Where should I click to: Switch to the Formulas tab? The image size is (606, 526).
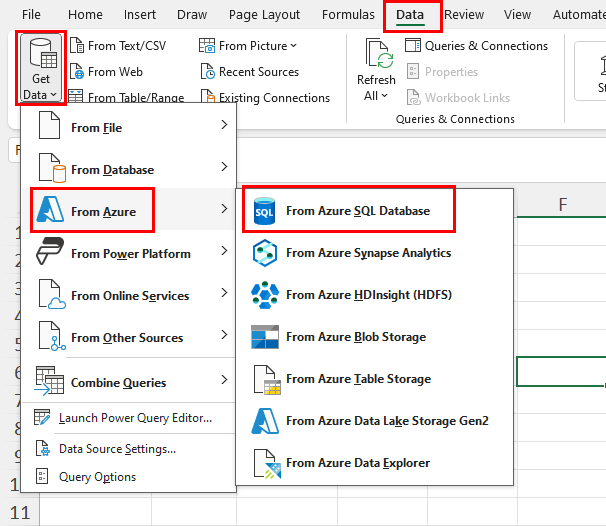point(348,15)
